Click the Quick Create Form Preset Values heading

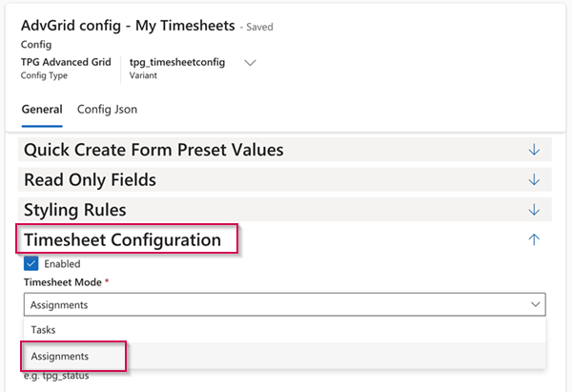[153, 150]
